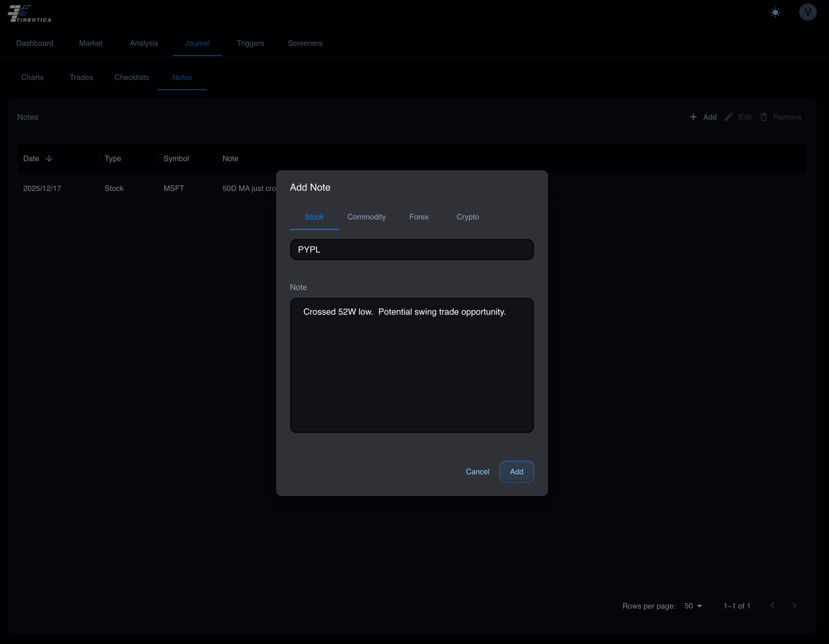
Task: Select the Crypto tab
Action: tap(467, 217)
